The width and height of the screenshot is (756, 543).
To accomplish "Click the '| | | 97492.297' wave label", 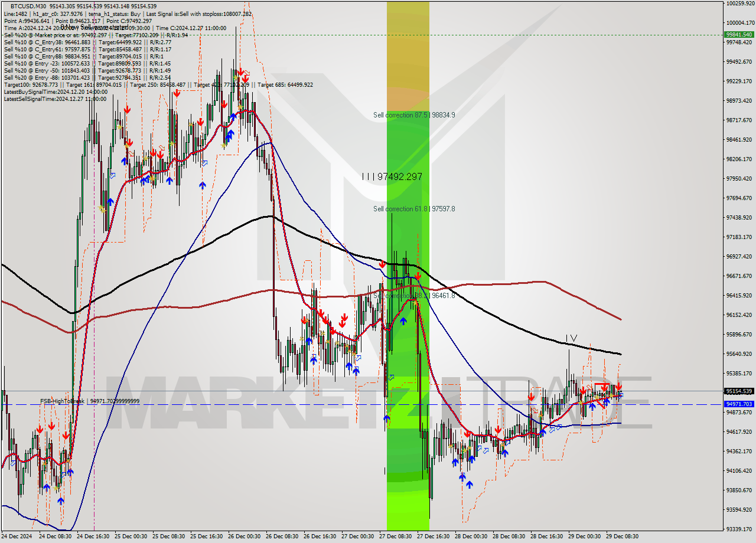I will pyautogui.click(x=392, y=176).
